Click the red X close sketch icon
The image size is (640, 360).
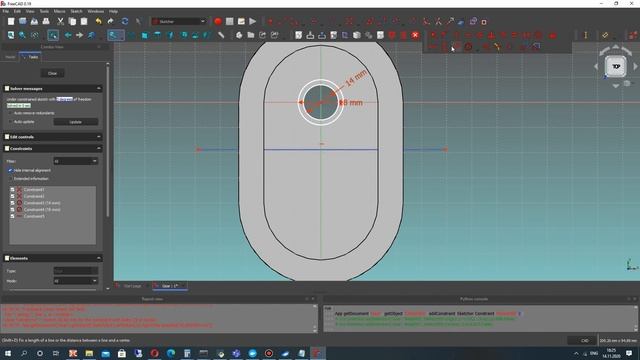click(415, 35)
